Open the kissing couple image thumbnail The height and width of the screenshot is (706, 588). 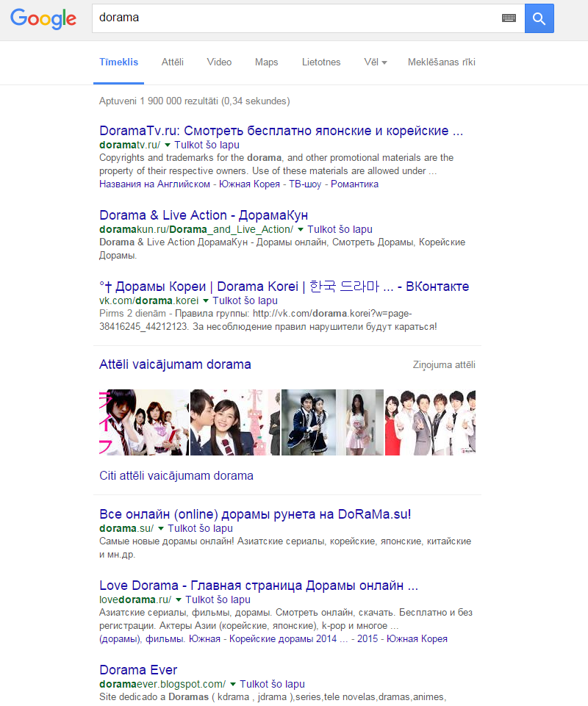pyautogui.click(x=234, y=422)
